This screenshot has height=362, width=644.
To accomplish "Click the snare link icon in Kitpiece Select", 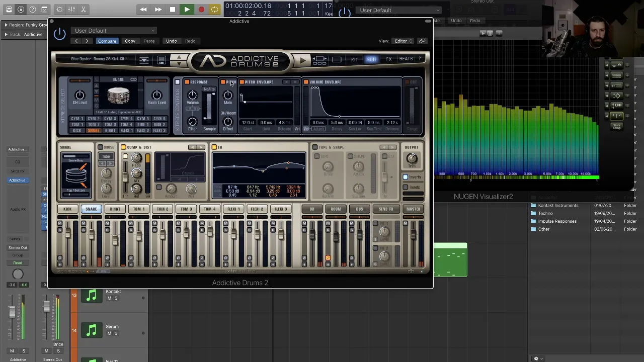I will [x=133, y=79].
